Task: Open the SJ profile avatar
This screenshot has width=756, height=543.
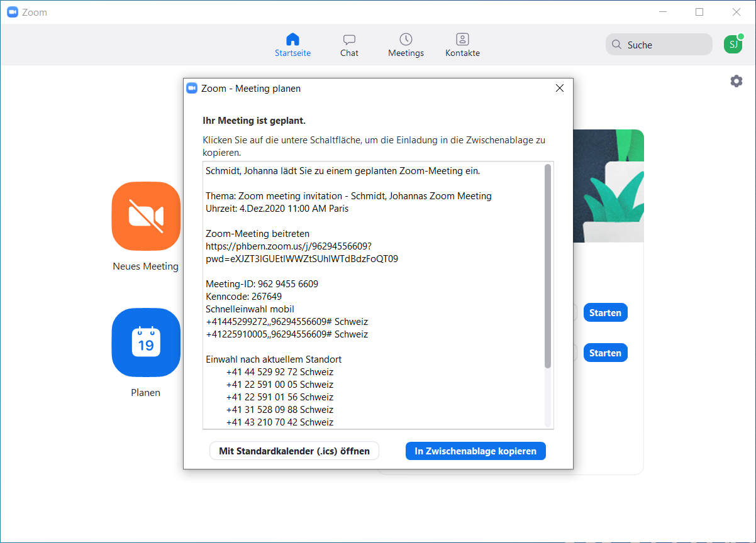Action: [733, 45]
